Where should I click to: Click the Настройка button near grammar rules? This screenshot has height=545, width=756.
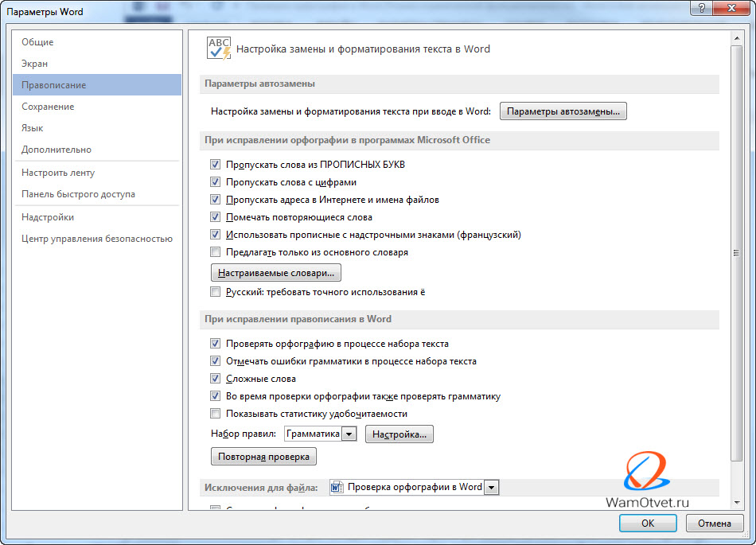tap(399, 434)
